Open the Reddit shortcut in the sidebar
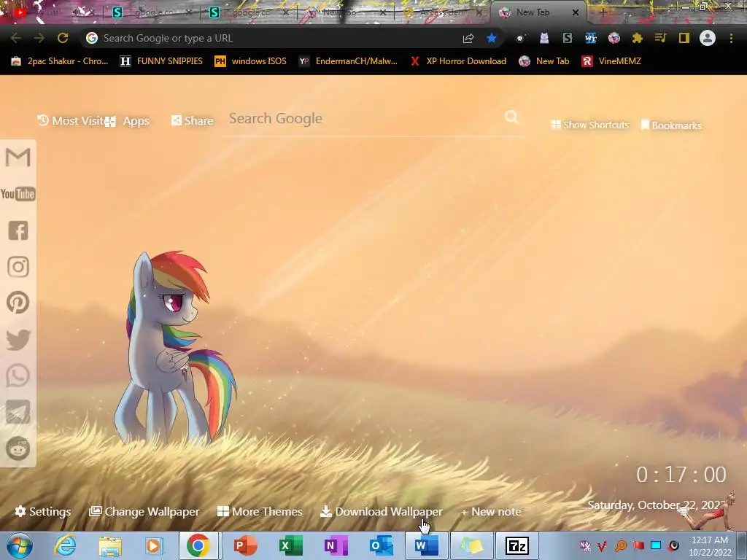Viewport: 747px width, 560px height. [18, 448]
